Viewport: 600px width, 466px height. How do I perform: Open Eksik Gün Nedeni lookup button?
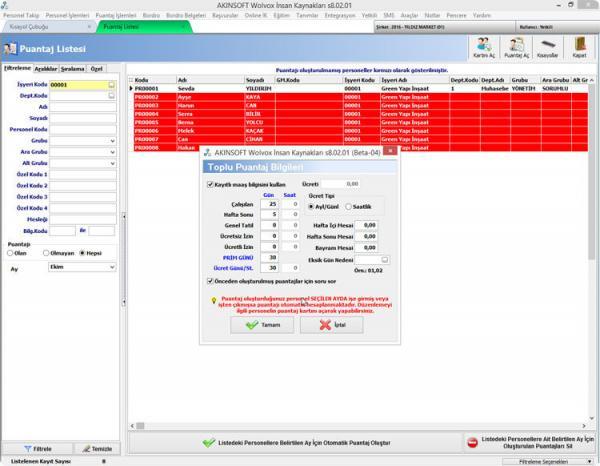click(x=385, y=260)
